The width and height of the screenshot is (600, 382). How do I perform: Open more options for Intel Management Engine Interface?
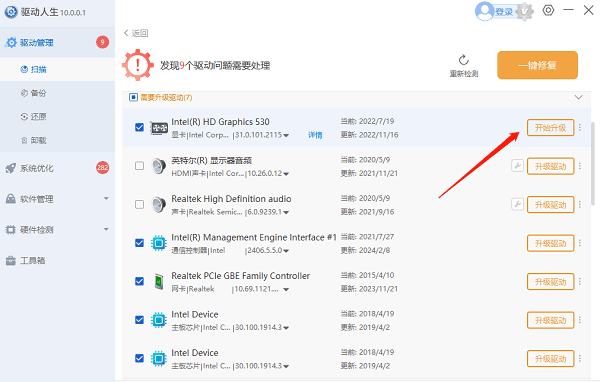[580, 243]
